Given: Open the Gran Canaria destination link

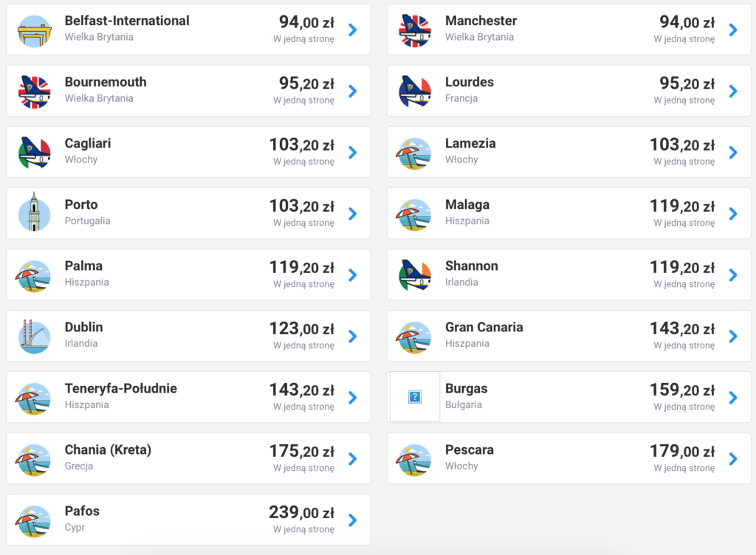Looking at the screenshot, I should click(x=484, y=327).
